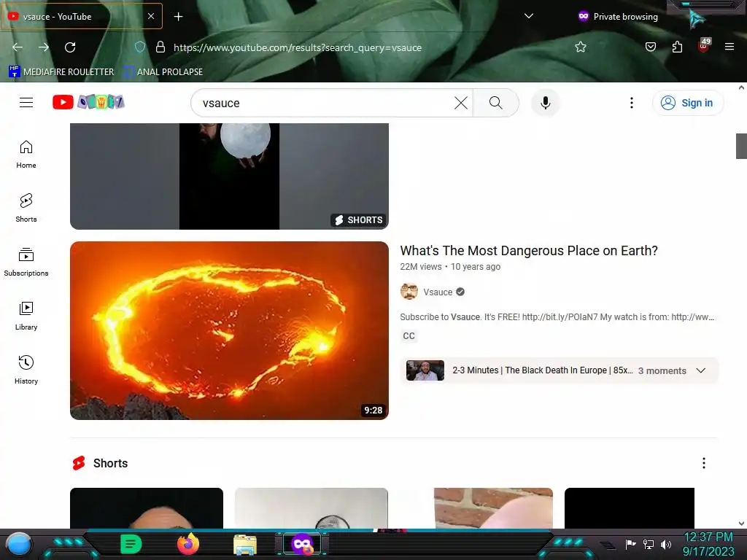View site security padlock info

pos(160,47)
